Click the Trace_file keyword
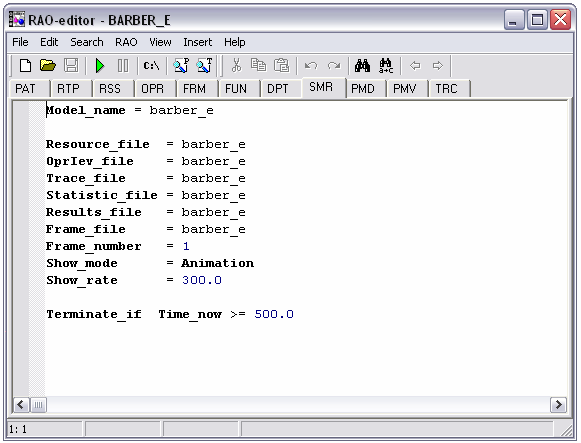581x443 pixels. (x=86, y=178)
